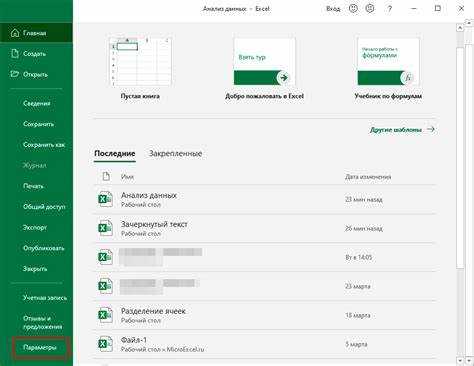
Task: Click the Другие шаблоны link
Action: [x=402, y=130]
